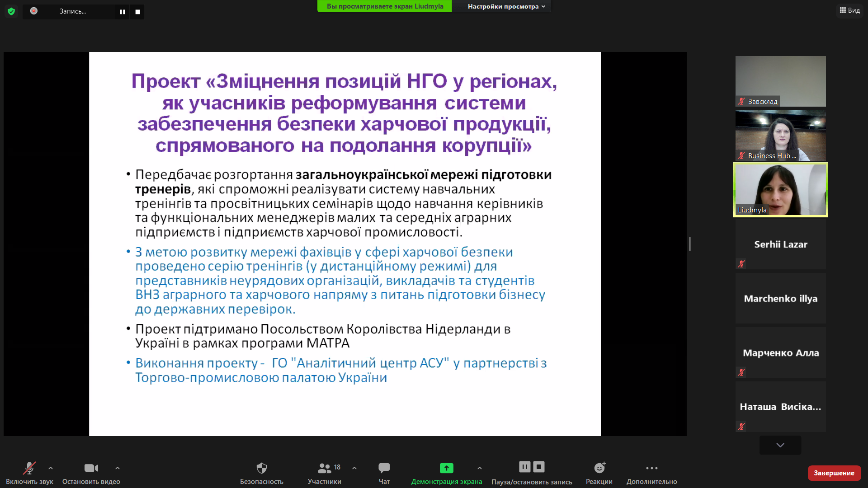Click the muted mic icon on Завсклад tile
This screenshot has width=868, height=488.
(x=741, y=102)
